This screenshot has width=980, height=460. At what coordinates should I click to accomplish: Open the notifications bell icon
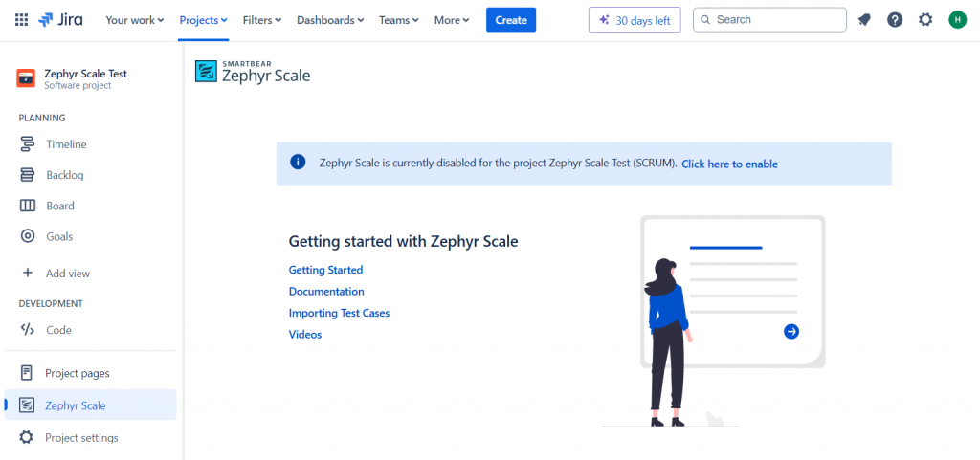tap(864, 20)
